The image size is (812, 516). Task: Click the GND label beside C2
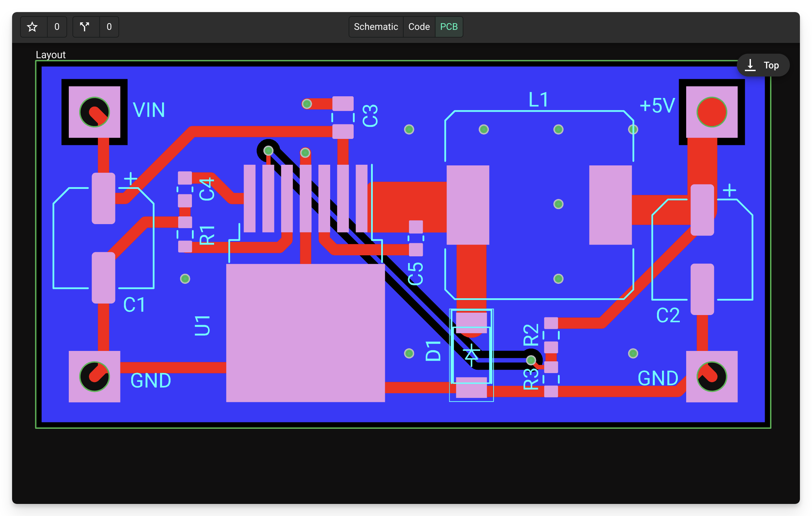click(x=658, y=378)
